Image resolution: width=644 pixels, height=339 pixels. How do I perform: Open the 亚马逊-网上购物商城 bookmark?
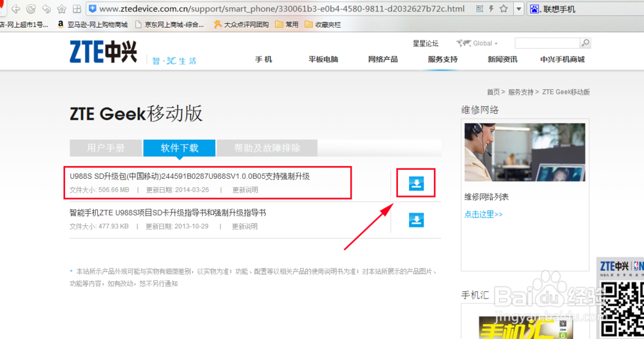point(92,24)
